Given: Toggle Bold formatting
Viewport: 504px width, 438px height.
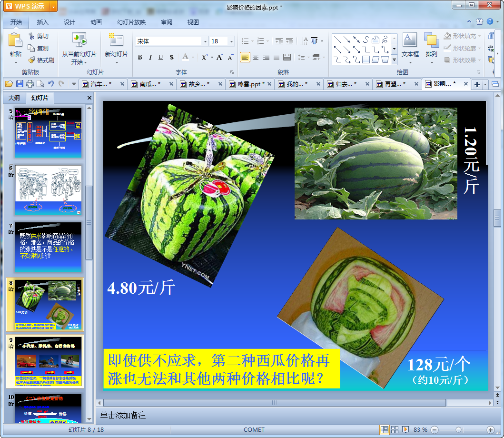Looking at the screenshot, I should pyautogui.click(x=140, y=57).
